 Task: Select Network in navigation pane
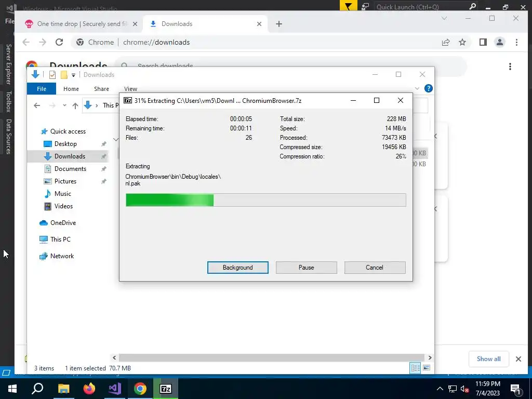62,256
